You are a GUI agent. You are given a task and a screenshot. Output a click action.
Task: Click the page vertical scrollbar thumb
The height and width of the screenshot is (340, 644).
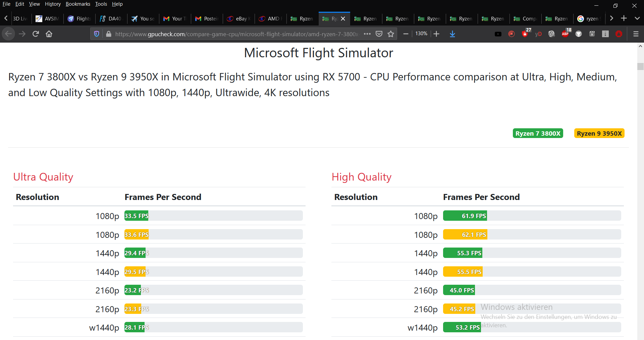[640, 66]
